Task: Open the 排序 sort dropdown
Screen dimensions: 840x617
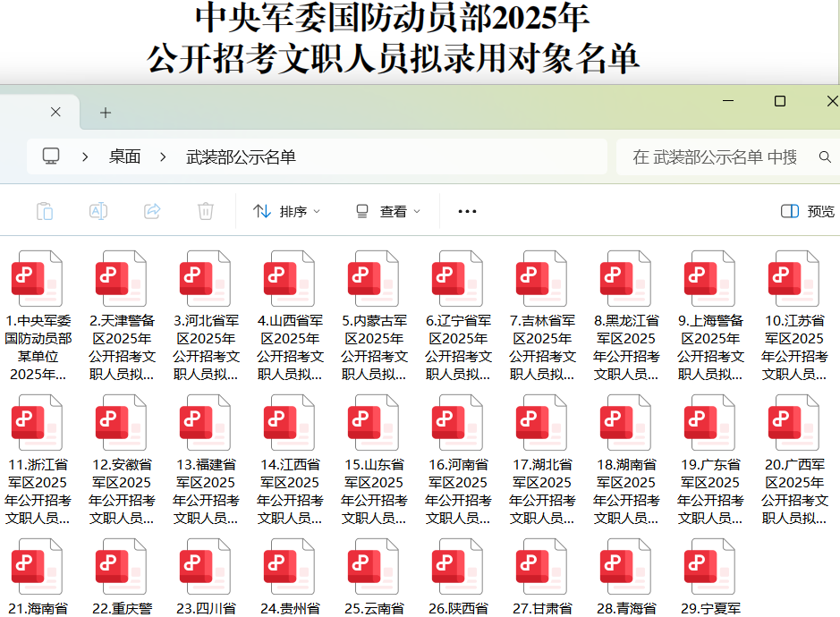Action: pos(287,212)
